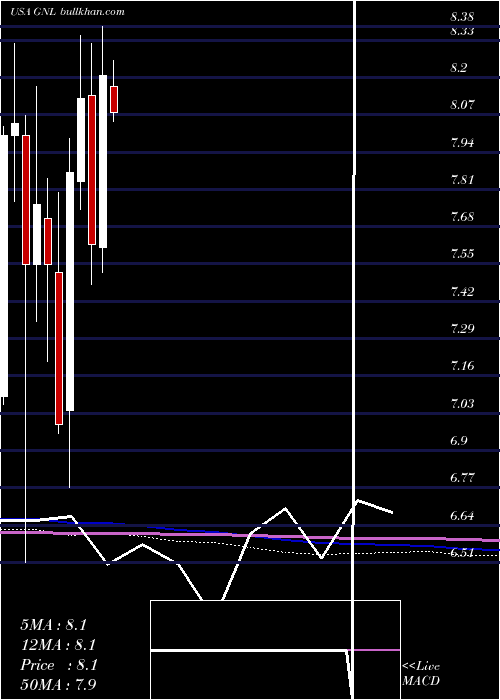The image size is (500, 700).
Task: Click the 6.64 price axis label
Action: [462, 516]
